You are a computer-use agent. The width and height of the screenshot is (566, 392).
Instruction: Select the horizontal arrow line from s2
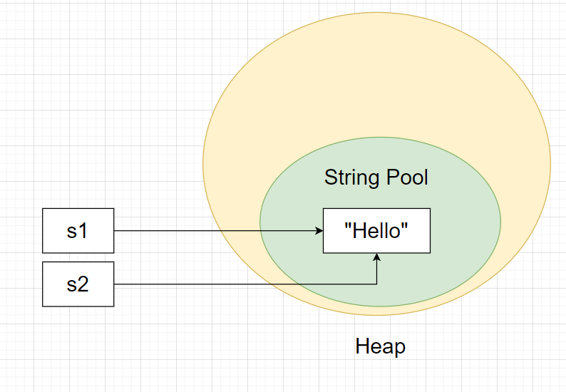tap(242, 285)
